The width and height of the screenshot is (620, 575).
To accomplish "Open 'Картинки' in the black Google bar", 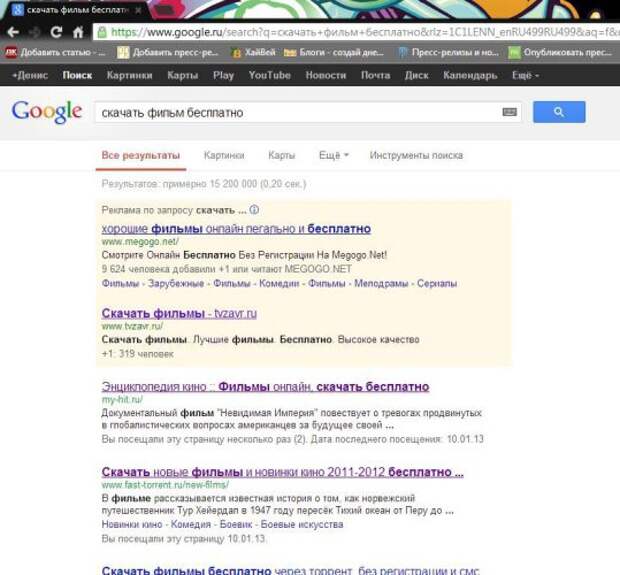I will pos(130,75).
